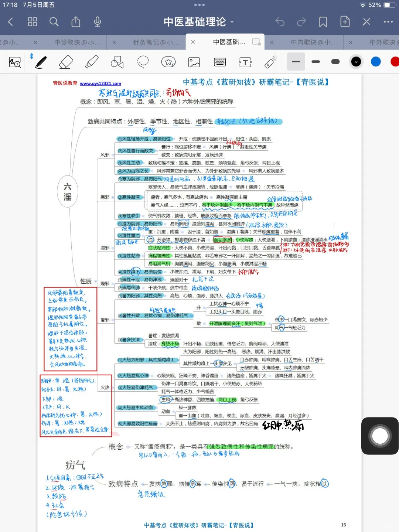This screenshot has width=399, height=532.
Task: Tap the Wi-Fi status icon
Action: pyautogui.click(x=362, y=5)
